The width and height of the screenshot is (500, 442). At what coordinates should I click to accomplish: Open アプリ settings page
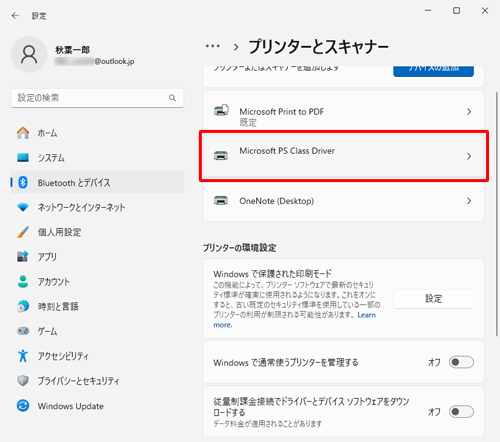pos(97,257)
